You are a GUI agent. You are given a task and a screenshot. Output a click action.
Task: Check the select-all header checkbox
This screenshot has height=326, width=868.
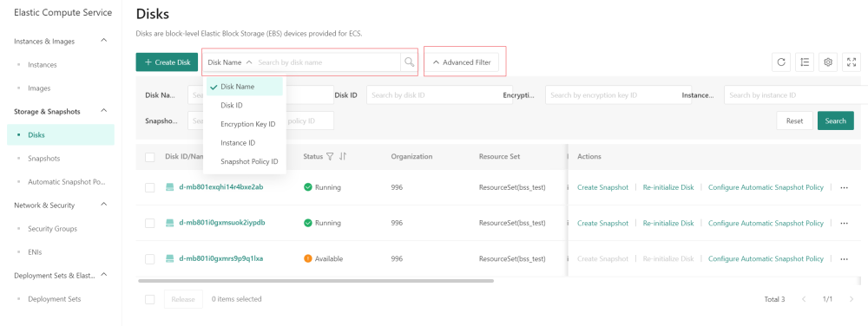(149, 157)
